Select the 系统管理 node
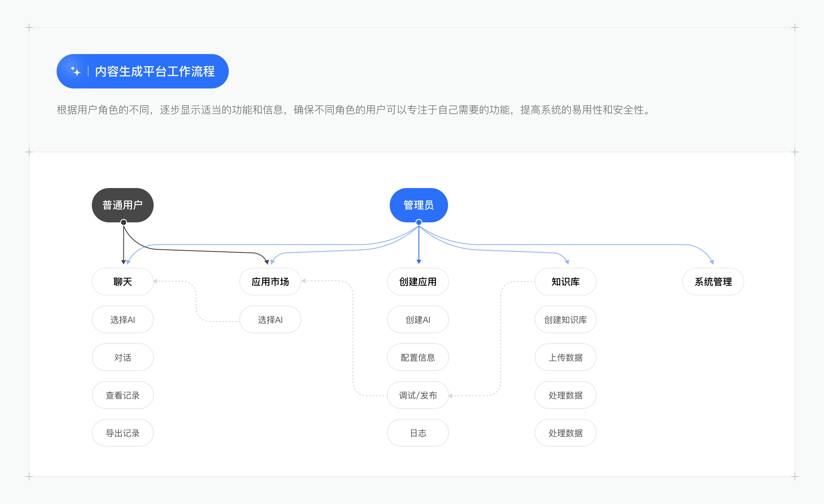This screenshot has height=504, width=824. point(713,282)
